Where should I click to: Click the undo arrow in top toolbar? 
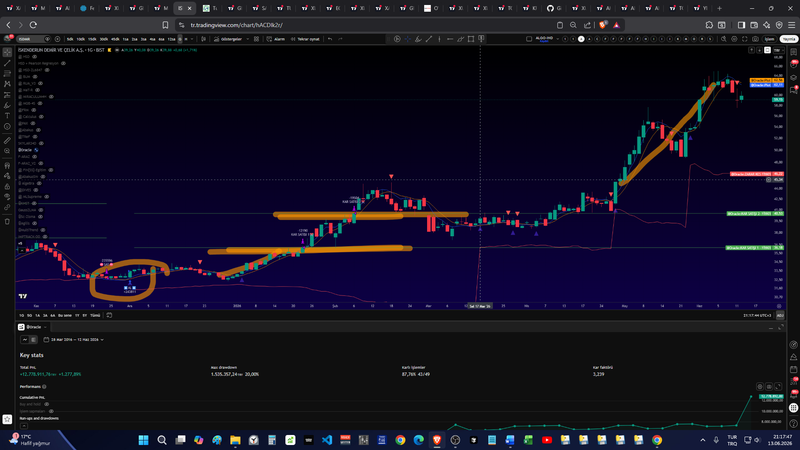pos(330,39)
